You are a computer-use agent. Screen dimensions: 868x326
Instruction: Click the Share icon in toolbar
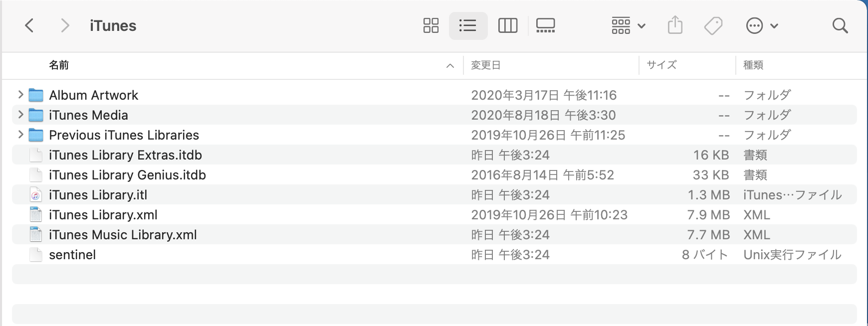[674, 25]
